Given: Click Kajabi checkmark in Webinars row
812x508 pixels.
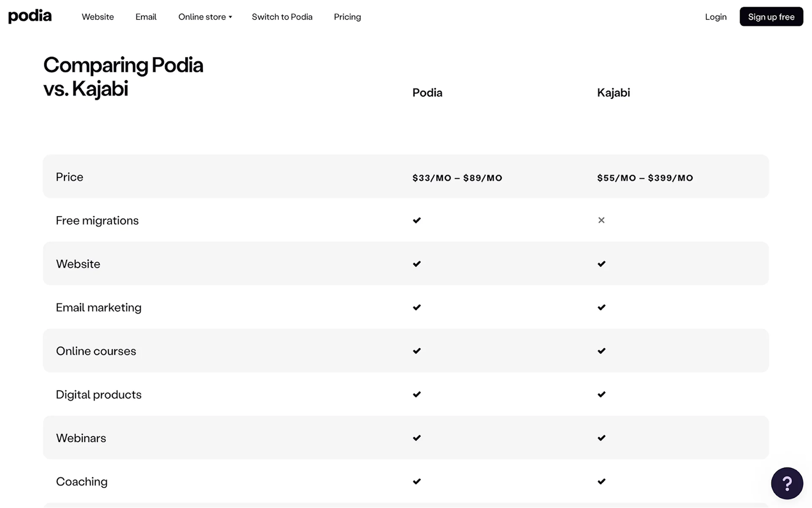Looking at the screenshot, I should [602, 438].
